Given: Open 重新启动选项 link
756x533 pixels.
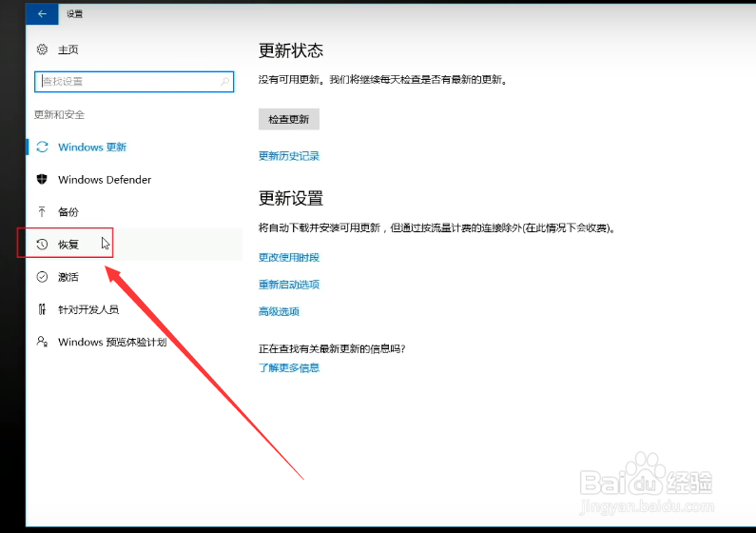Looking at the screenshot, I should pos(289,285).
